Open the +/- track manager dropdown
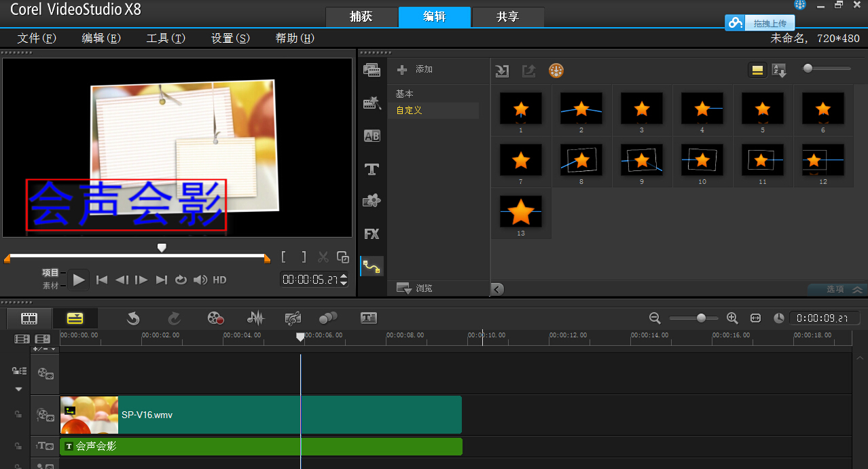 coord(45,349)
